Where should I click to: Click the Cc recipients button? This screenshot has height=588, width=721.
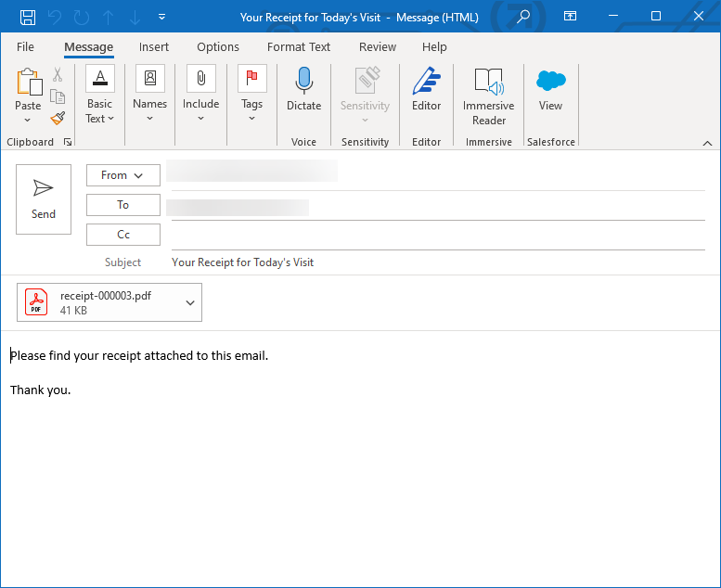[123, 235]
